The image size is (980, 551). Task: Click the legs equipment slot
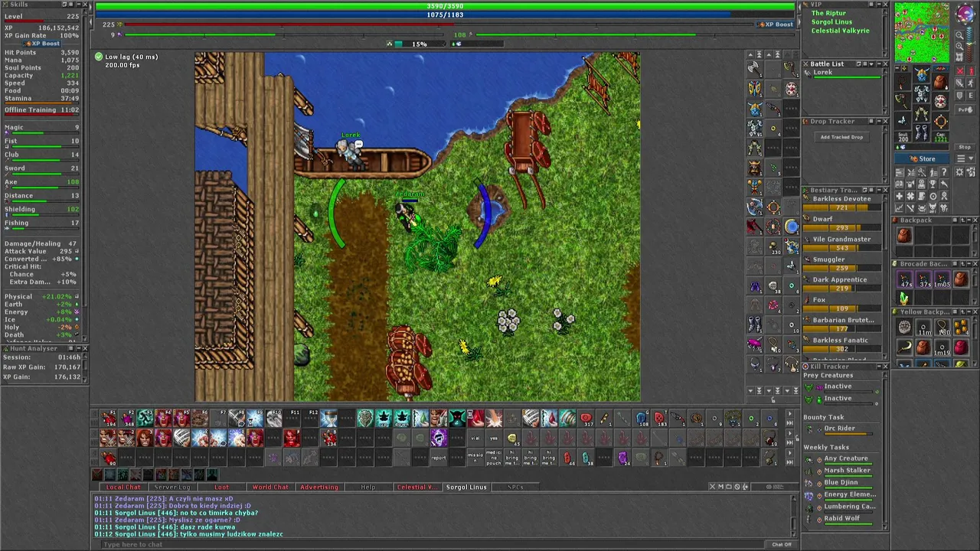pos(922,113)
